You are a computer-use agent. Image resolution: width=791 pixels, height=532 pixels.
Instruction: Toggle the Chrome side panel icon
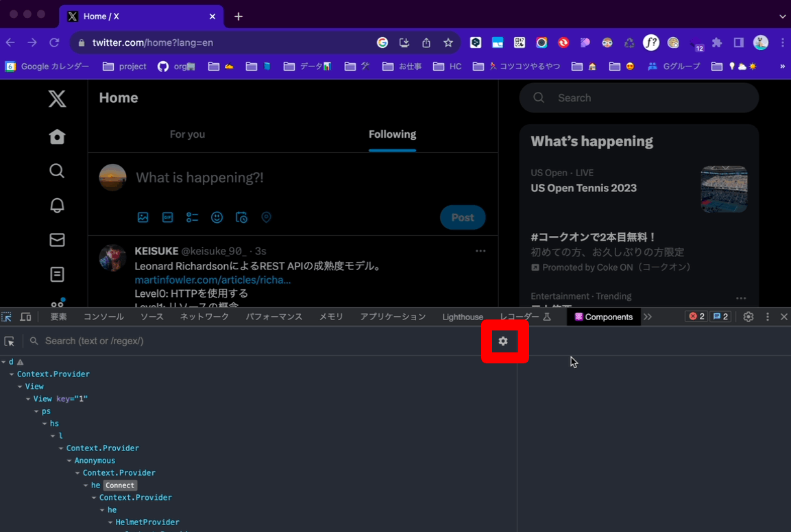click(x=738, y=43)
